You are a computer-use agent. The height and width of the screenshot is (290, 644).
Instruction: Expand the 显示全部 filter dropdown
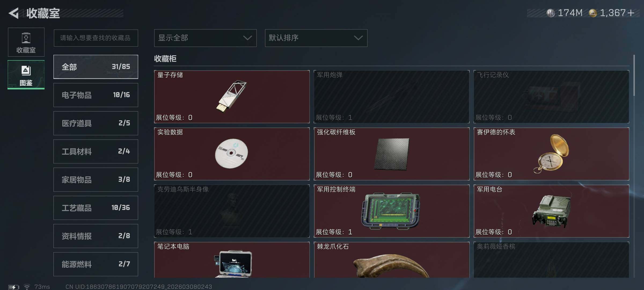[x=205, y=38]
